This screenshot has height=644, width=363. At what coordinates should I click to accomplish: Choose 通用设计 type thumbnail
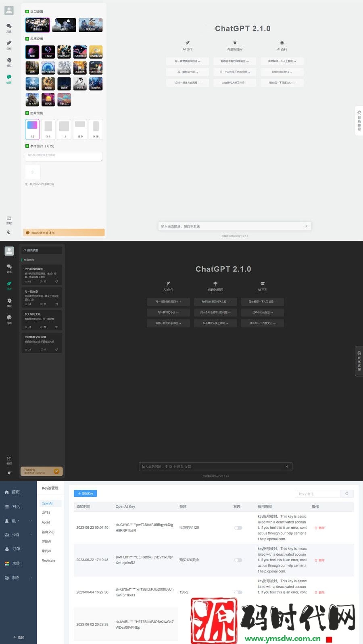click(x=37, y=25)
